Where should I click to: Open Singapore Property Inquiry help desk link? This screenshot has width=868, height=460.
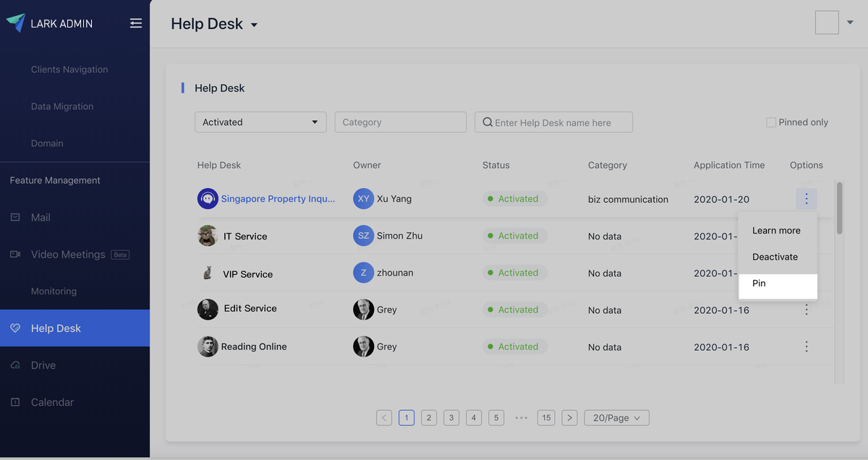[278, 199]
